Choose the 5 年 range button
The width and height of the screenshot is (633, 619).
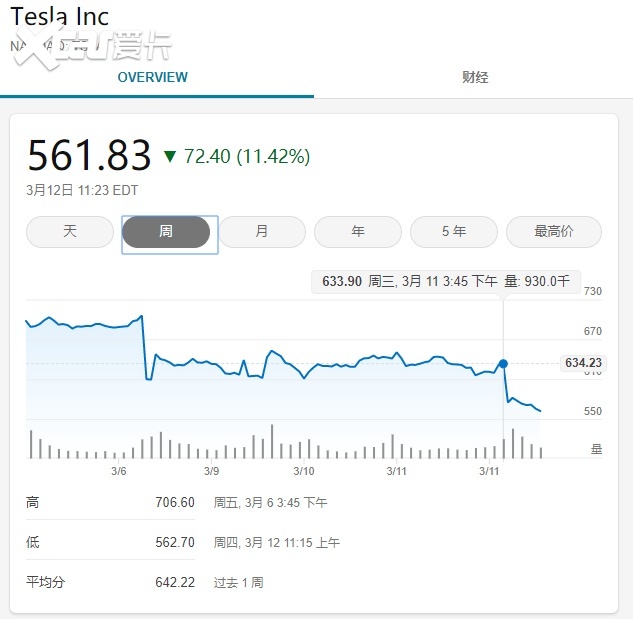454,231
